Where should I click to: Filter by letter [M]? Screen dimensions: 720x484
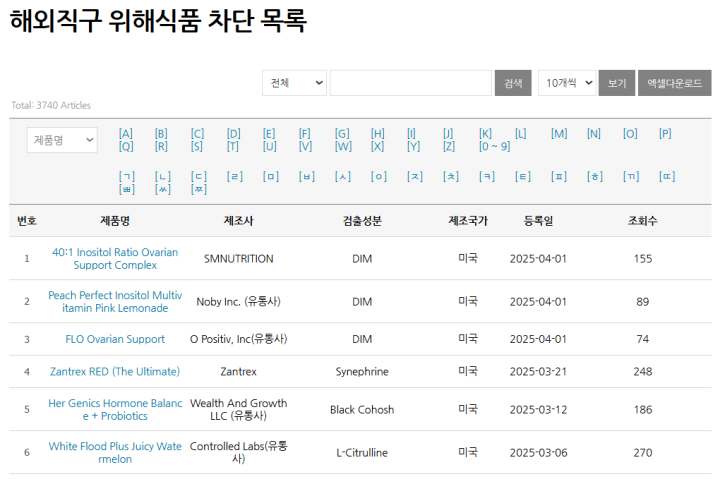tap(559, 134)
